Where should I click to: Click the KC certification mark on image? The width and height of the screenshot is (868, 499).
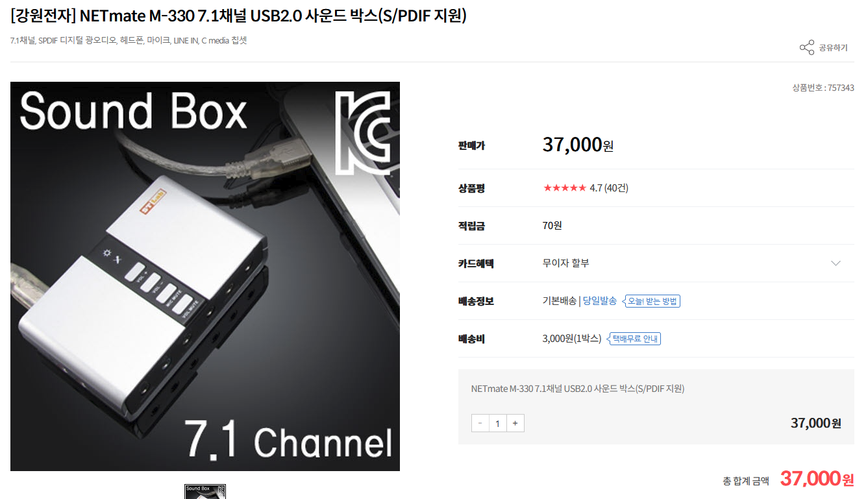click(362, 132)
